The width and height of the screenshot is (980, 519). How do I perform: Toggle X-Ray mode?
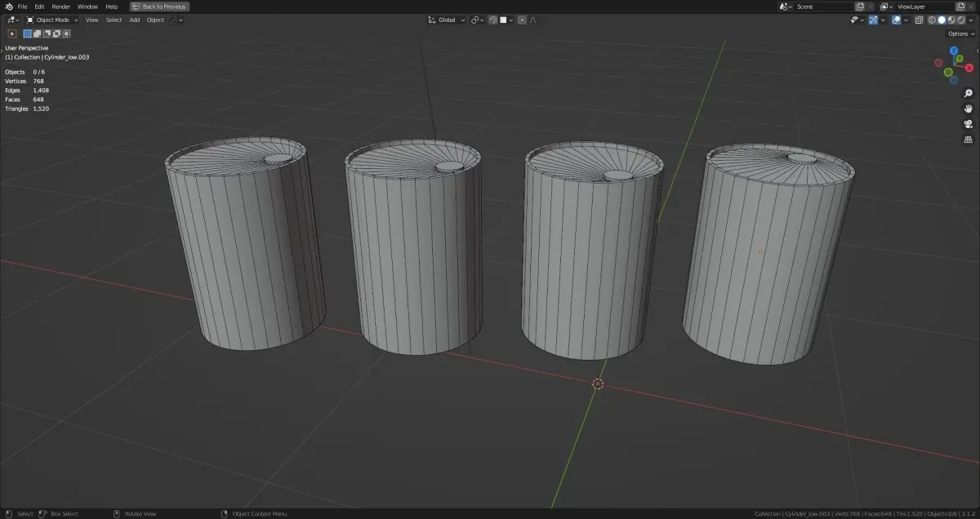(x=919, y=20)
